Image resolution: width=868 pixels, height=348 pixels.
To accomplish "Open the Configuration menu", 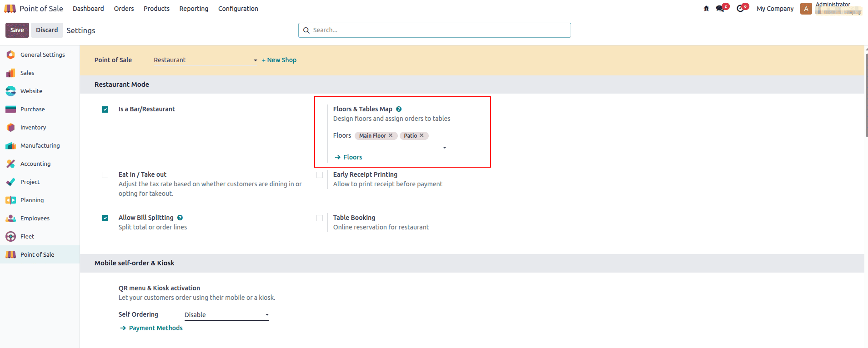I will [x=238, y=9].
